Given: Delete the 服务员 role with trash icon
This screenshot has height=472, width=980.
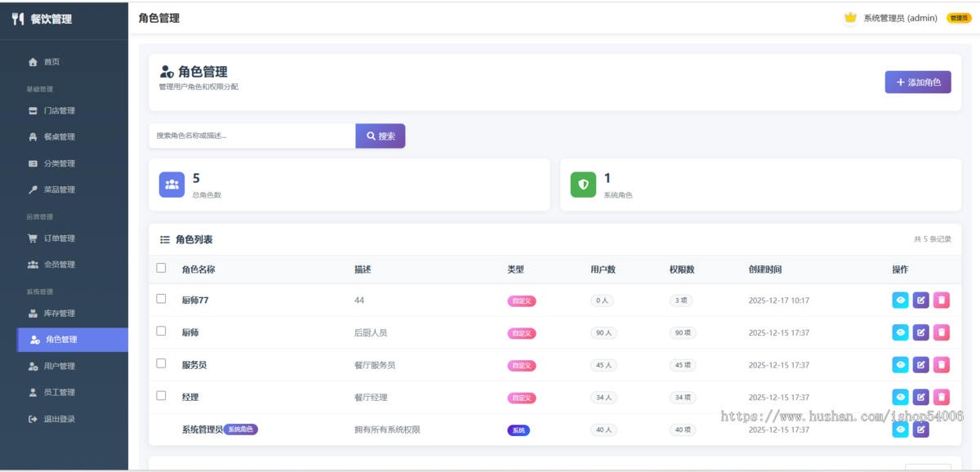Looking at the screenshot, I should (941, 365).
